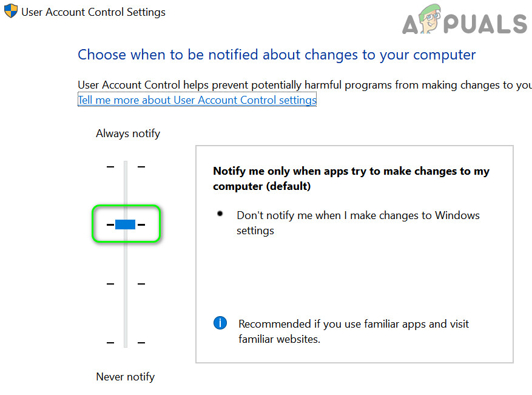Viewport: 532px width, 395px height.
Task: Click the User Account Control Settings window title
Action: pyautogui.click(x=93, y=12)
